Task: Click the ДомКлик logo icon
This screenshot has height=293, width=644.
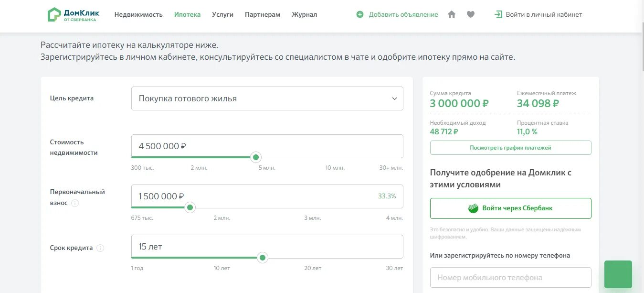Action: [54, 14]
